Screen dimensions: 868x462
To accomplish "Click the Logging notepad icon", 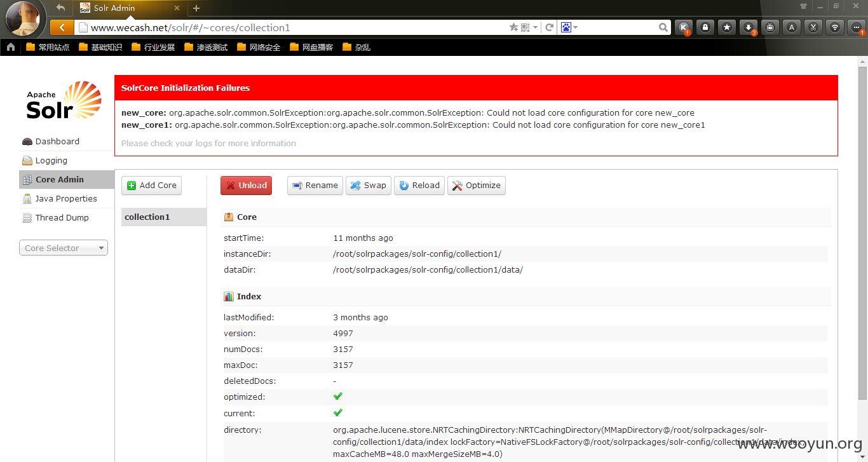I will pyautogui.click(x=27, y=161).
